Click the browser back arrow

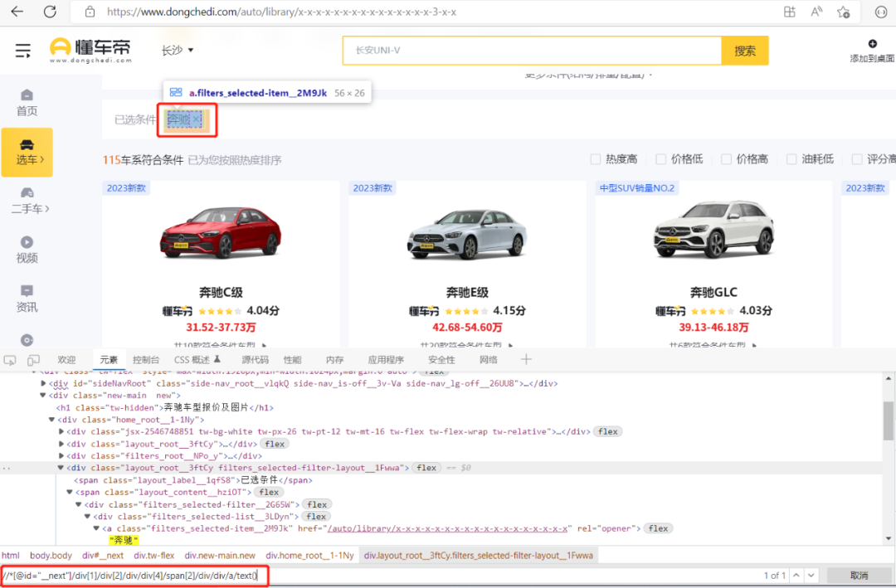click(17, 12)
